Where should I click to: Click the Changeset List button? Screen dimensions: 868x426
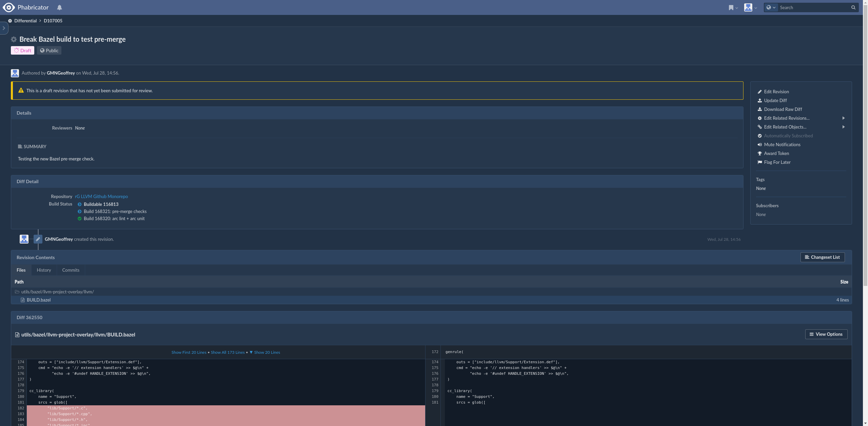822,257
